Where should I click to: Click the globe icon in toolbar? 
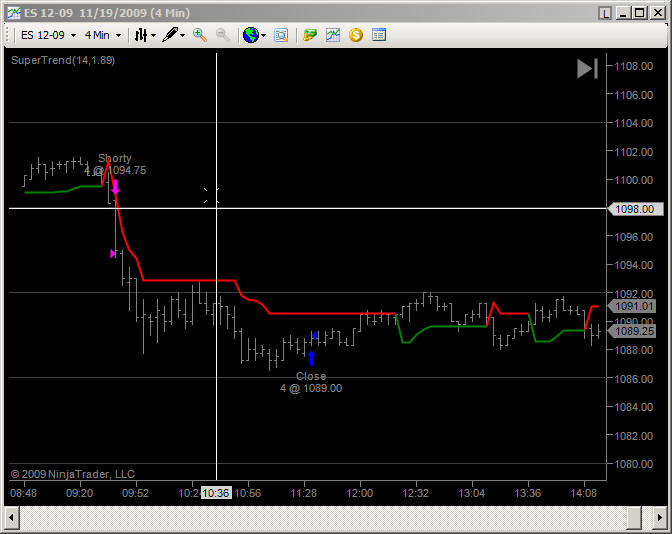[251, 35]
